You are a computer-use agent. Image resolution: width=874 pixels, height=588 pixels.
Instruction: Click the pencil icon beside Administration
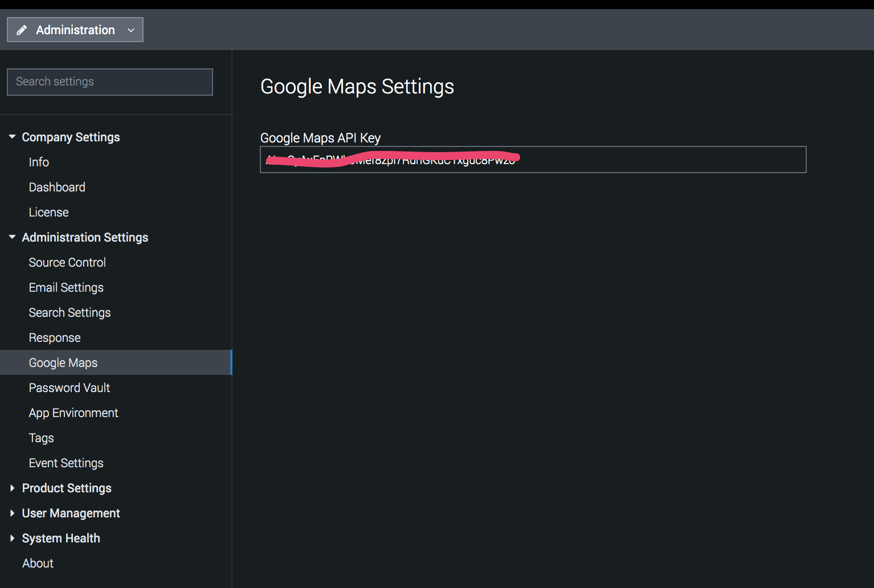tap(22, 30)
